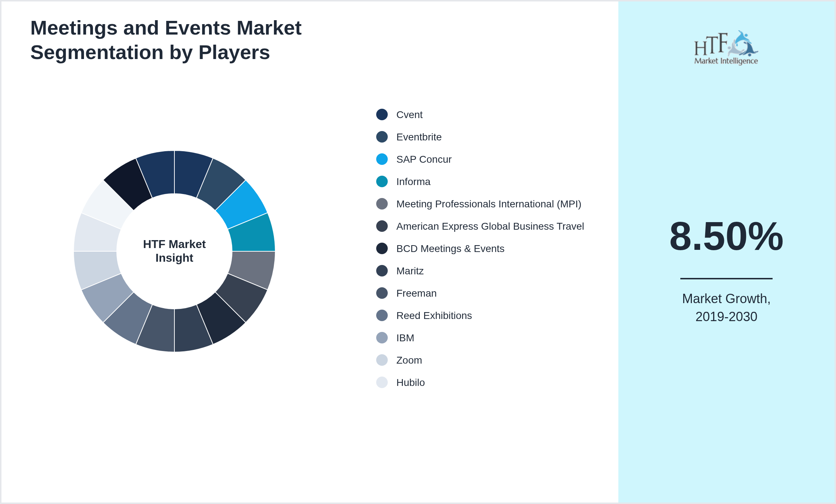Click the Cvent legend color dot

click(x=382, y=114)
